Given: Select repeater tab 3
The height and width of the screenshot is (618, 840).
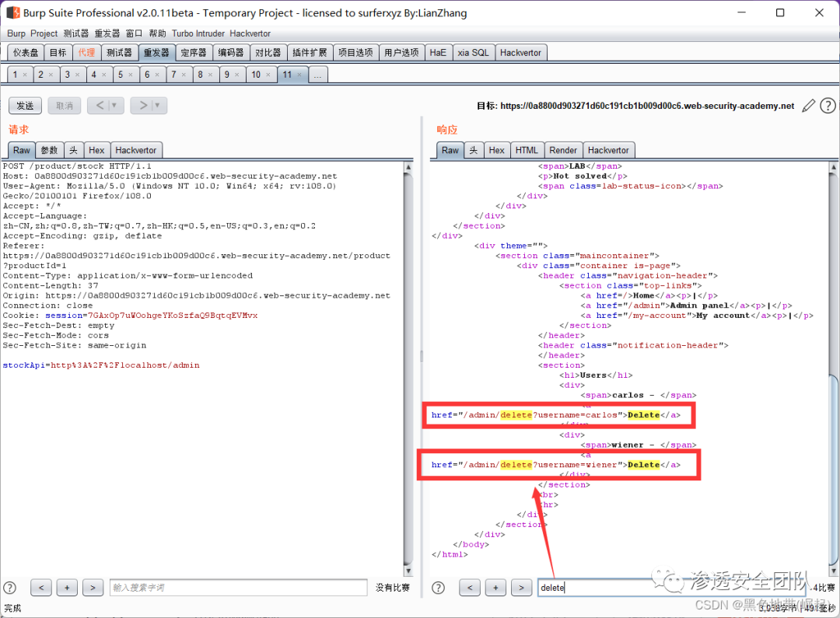Looking at the screenshot, I should (68, 75).
